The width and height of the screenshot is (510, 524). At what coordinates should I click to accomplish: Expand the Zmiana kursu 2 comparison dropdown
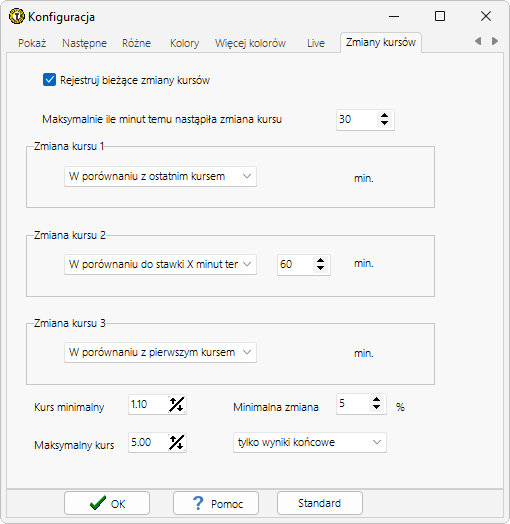(x=160, y=264)
